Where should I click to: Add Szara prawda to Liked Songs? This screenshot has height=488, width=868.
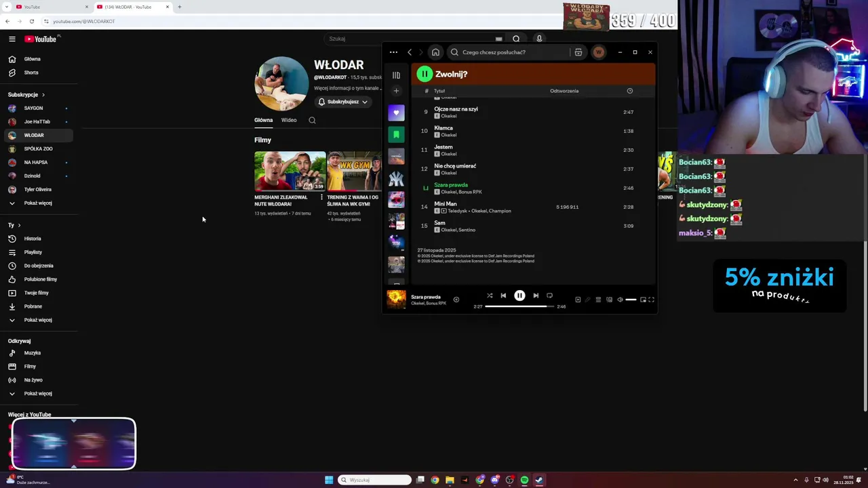coord(456,300)
